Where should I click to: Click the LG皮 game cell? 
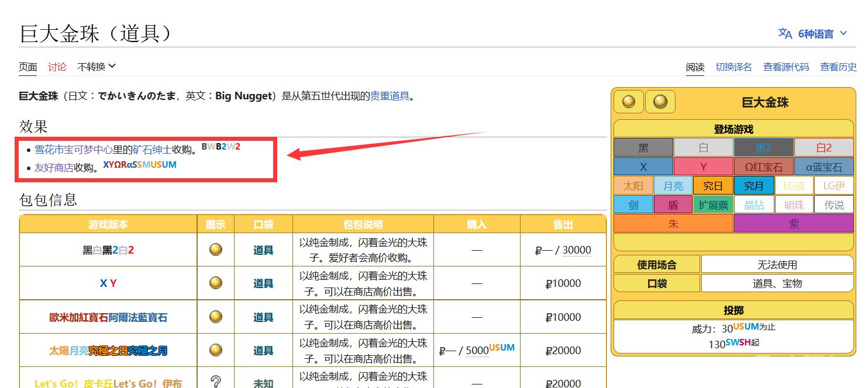tap(794, 186)
